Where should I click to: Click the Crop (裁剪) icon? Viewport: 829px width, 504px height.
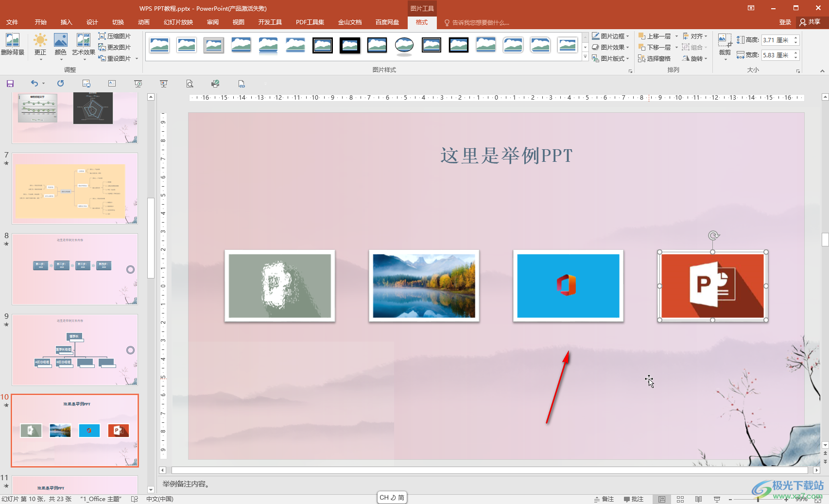click(x=725, y=41)
